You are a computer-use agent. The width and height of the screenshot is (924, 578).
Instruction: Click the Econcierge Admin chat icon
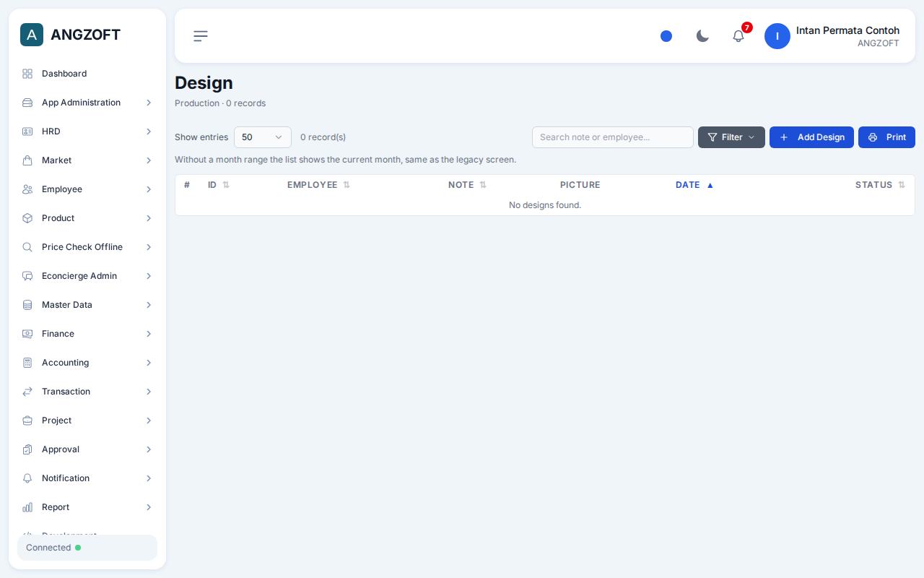click(27, 276)
